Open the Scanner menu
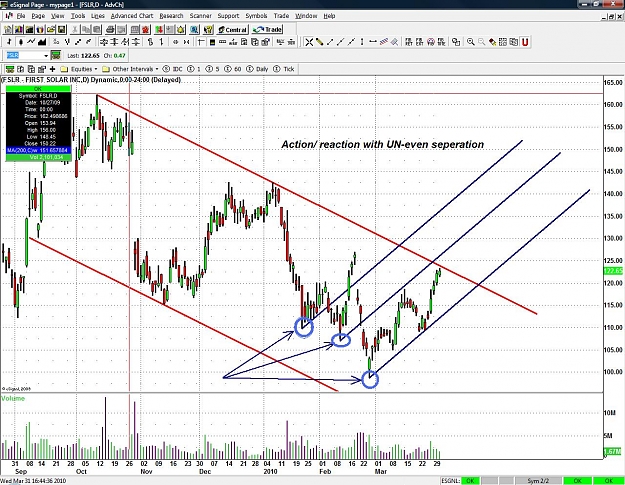The image size is (625, 485). coord(200,16)
